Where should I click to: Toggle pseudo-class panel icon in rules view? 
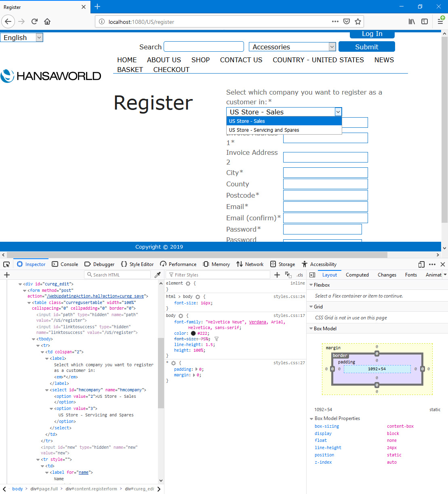[288, 275]
